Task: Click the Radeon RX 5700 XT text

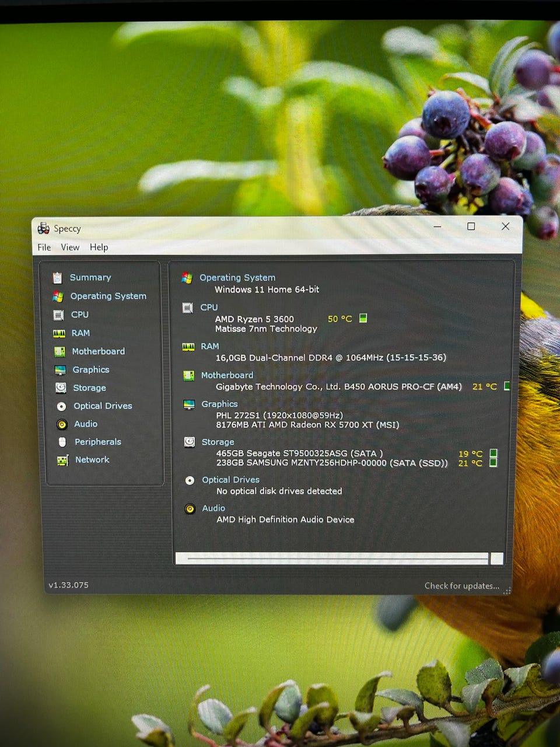Action: (x=308, y=425)
